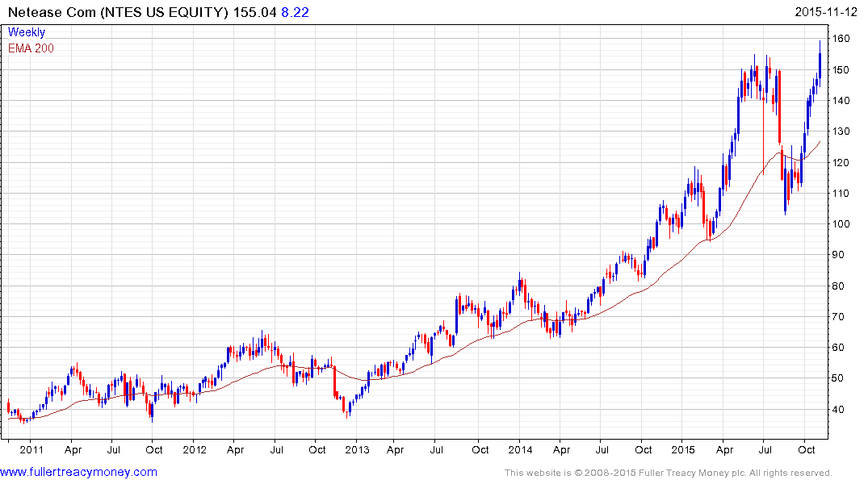
Task: Click the 120 price axis label
Action: pos(841,162)
